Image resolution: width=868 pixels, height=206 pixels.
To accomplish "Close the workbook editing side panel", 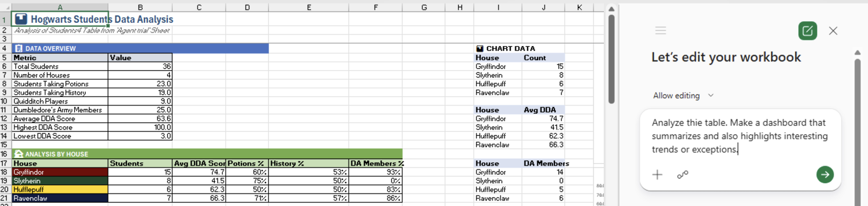I will coord(833,31).
